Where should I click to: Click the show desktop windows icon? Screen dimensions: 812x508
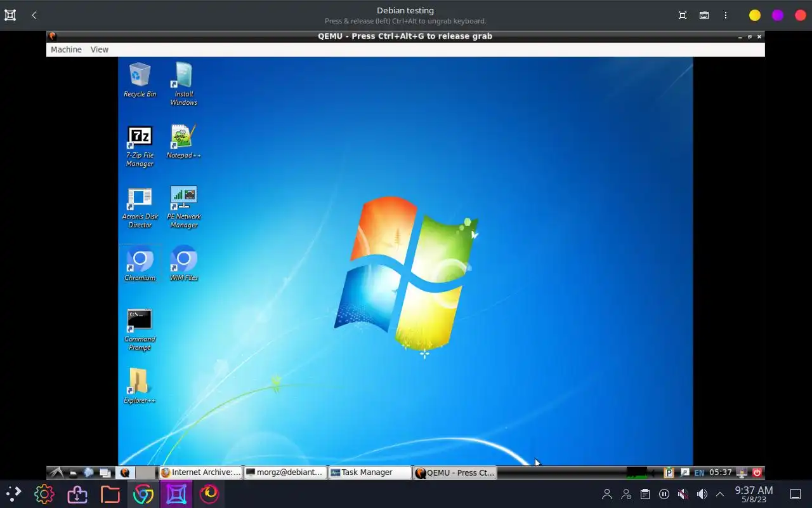[x=105, y=472]
